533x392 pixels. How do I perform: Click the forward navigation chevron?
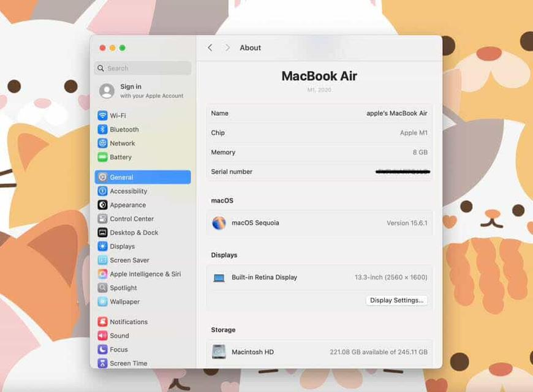coord(227,47)
